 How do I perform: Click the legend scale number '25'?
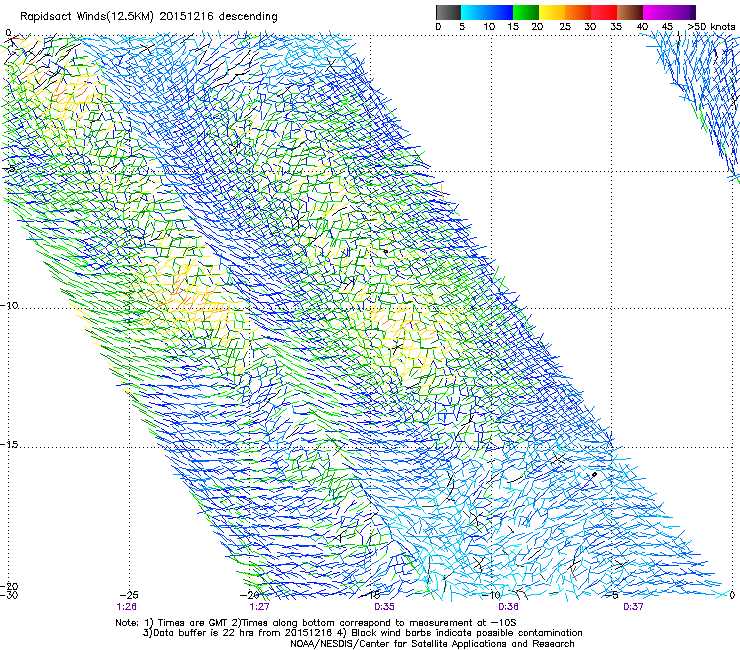point(565,27)
